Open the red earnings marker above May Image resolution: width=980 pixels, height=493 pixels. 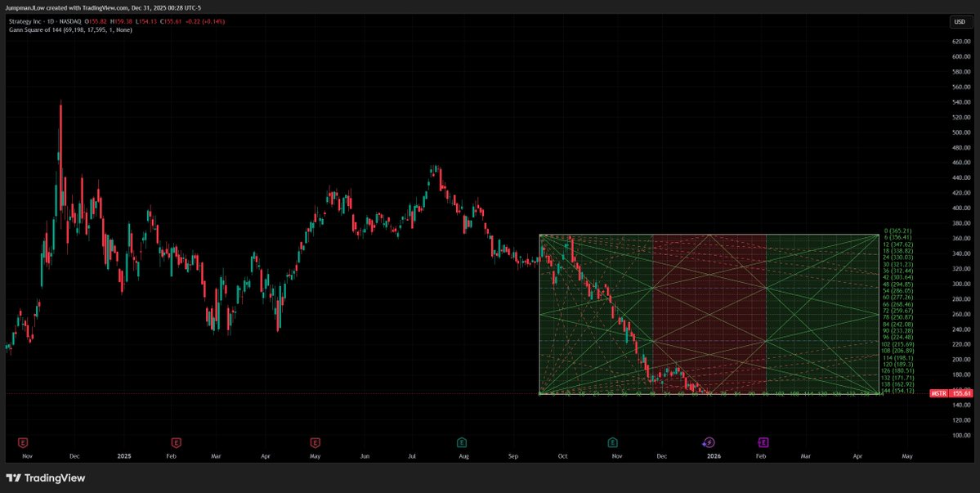tap(315, 442)
